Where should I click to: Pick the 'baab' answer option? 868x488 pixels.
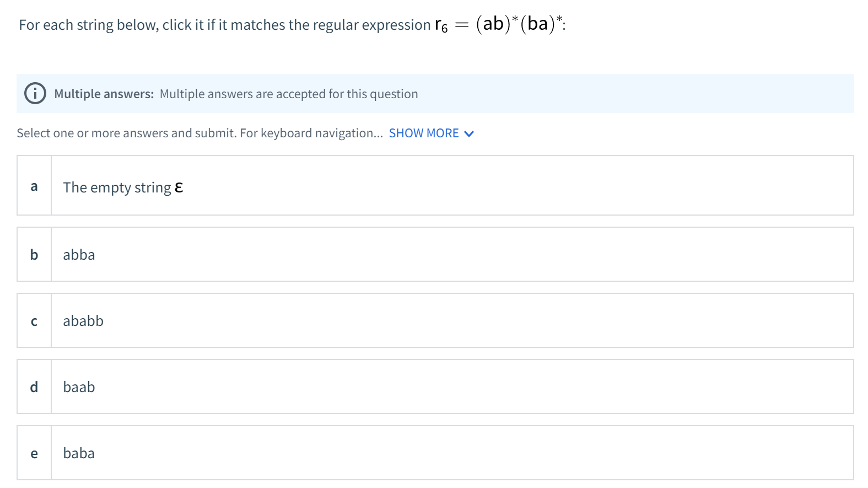pyautogui.click(x=79, y=387)
